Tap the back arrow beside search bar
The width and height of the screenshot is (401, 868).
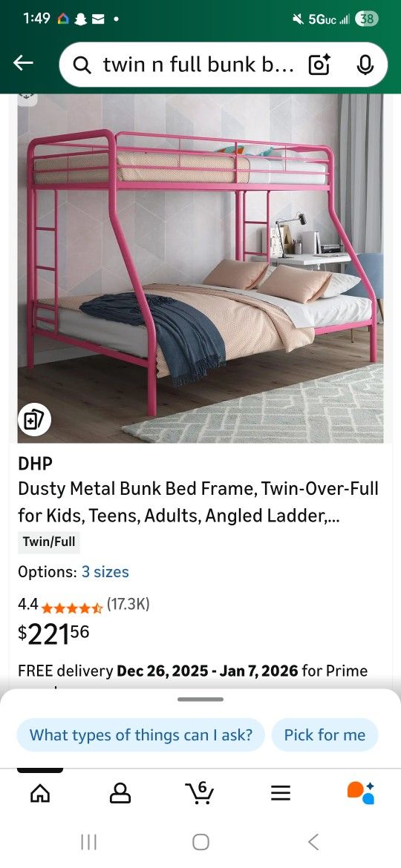(23, 64)
